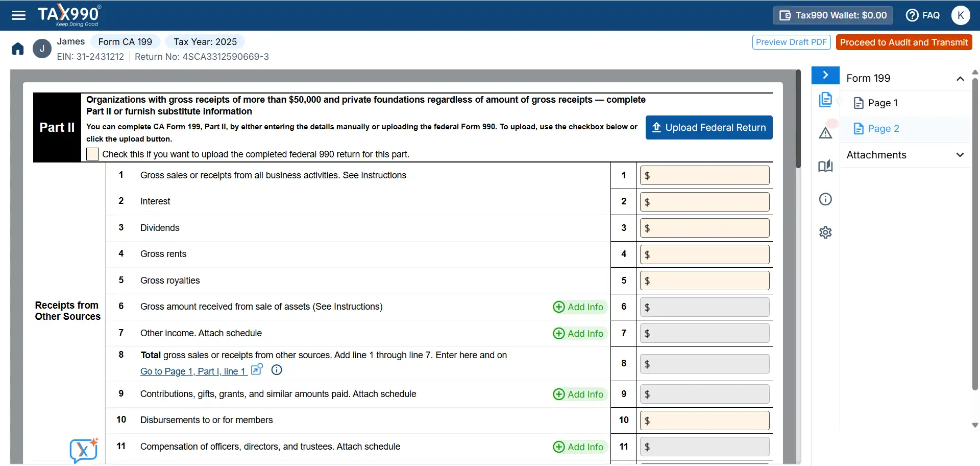
Task: Click the home icon
Action: pos(17,48)
